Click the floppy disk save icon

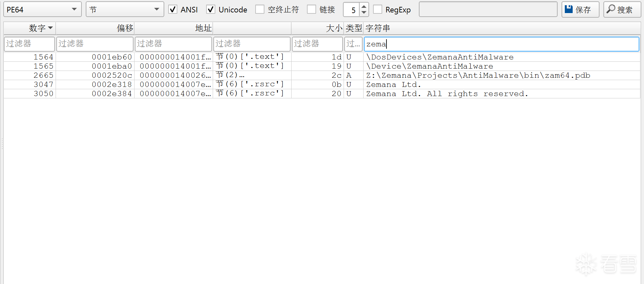tap(569, 9)
